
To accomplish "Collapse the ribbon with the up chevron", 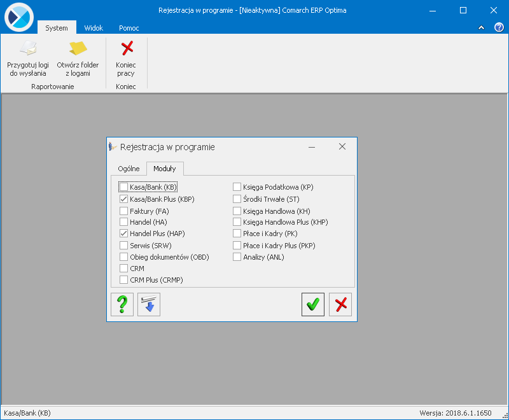I will coord(482,27).
